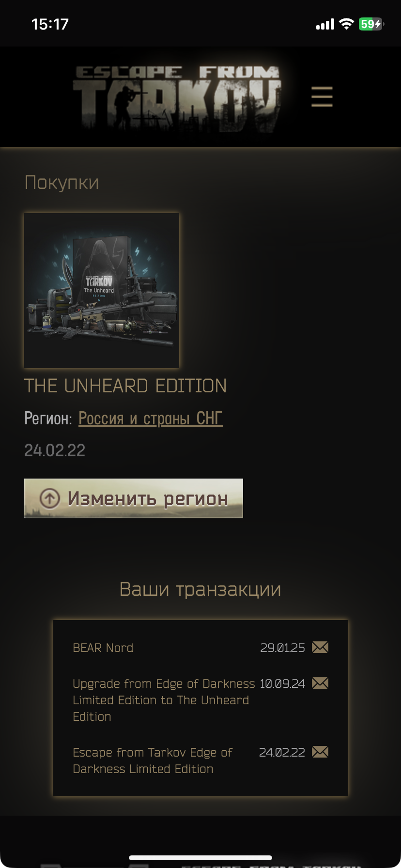The image size is (401, 868).
Task: Open the hamburger navigation menu
Action: click(x=322, y=96)
